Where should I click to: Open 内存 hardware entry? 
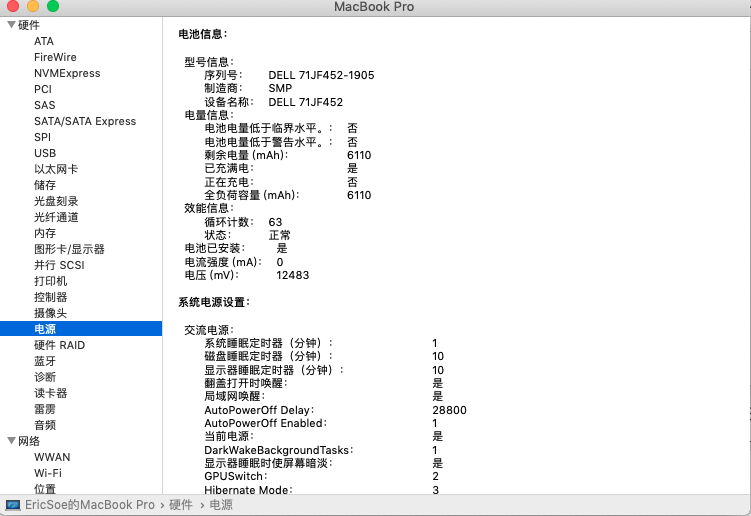[x=45, y=233]
